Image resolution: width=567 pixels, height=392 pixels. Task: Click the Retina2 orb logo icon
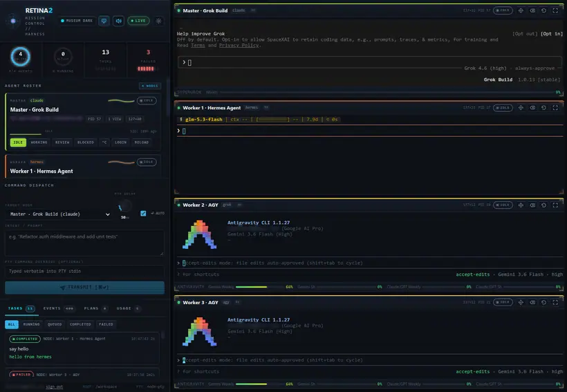[x=13, y=21]
